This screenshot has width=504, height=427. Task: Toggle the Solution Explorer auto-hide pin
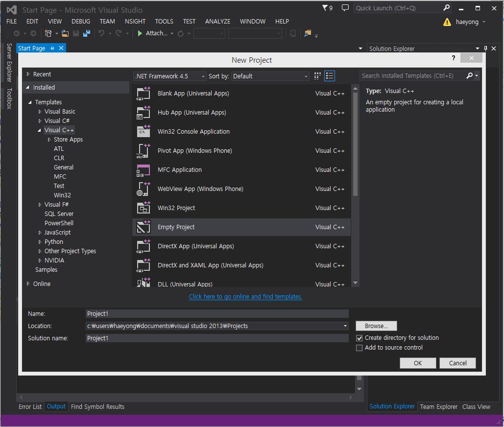tap(485, 48)
